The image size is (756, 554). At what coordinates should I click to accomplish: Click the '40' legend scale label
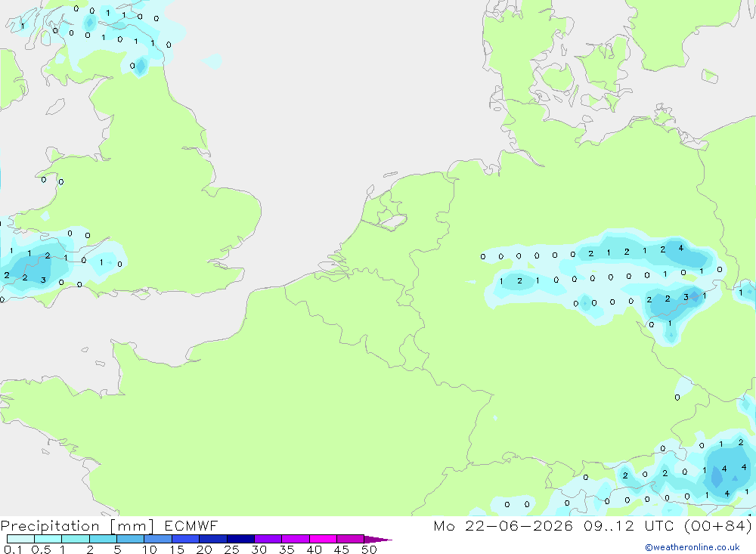coord(314,549)
